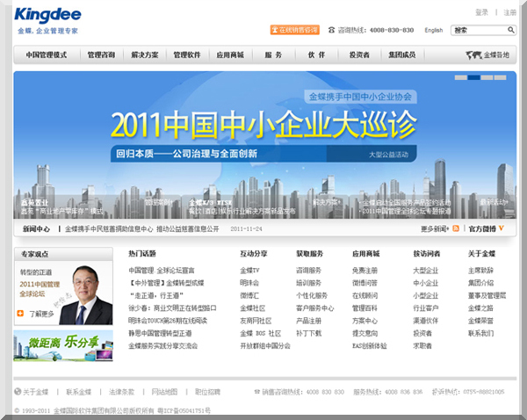527x420 pixels.
Task: Open 中国管理·全球论坛宣言 topic
Action: (x=162, y=271)
